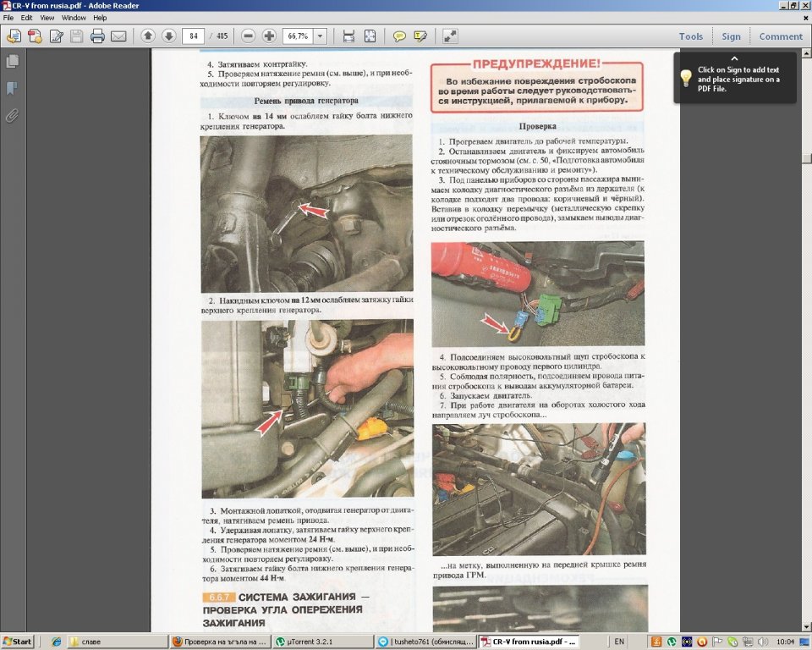Add a sticky note comment
The width and height of the screenshot is (812, 650).
pyautogui.click(x=399, y=36)
